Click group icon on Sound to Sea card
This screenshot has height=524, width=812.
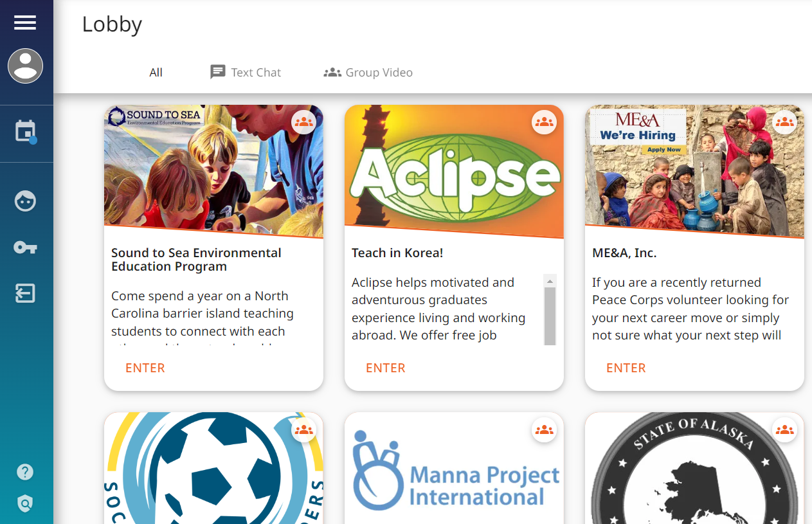(303, 122)
